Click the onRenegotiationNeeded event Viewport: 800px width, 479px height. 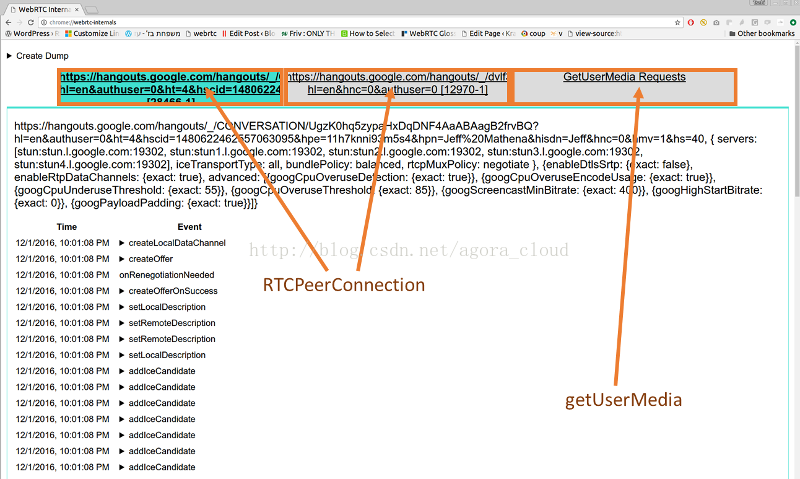tap(167, 275)
